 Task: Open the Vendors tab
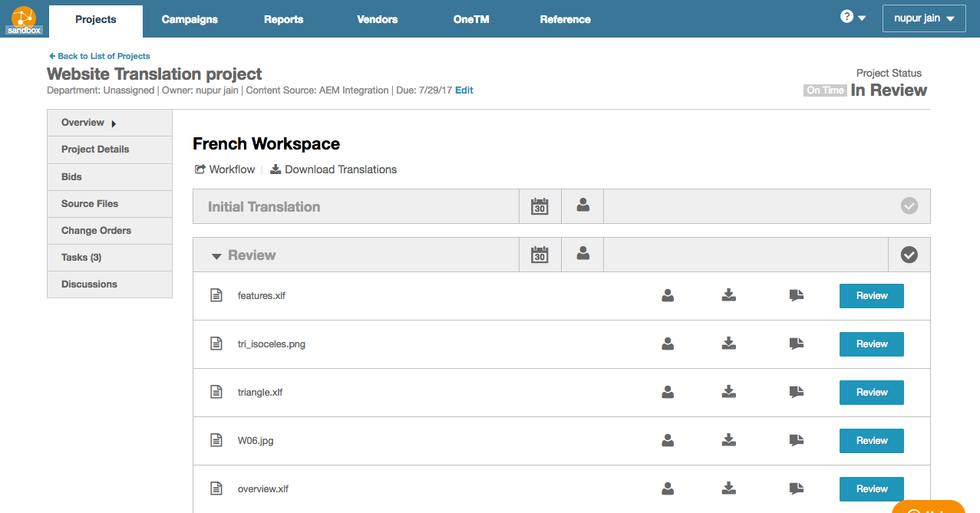[377, 19]
